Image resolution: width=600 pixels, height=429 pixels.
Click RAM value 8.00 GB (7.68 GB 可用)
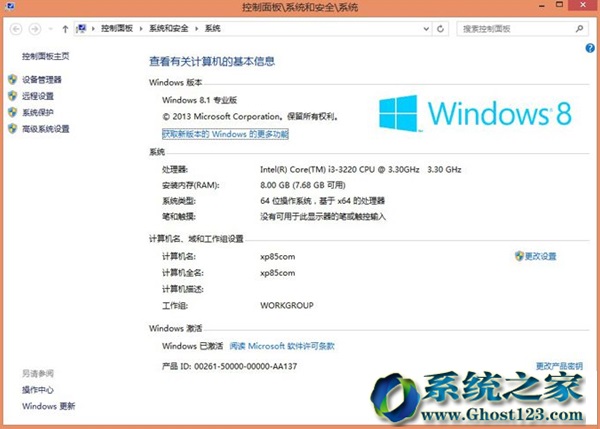pyautogui.click(x=303, y=185)
